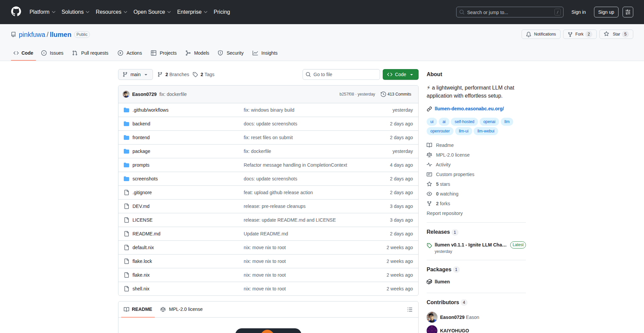
Task: View the 413 Commits history
Action: click(x=396, y=94)
